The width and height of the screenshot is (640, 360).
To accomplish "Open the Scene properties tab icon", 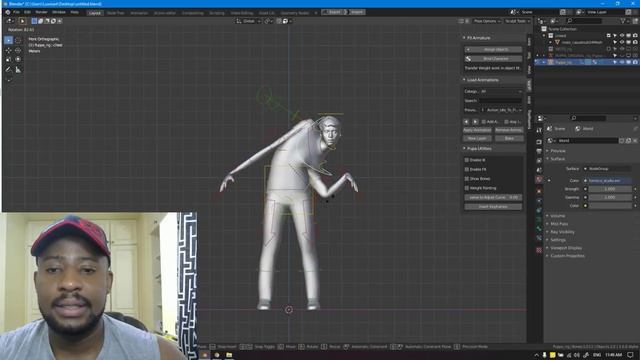I will (539, 170).
